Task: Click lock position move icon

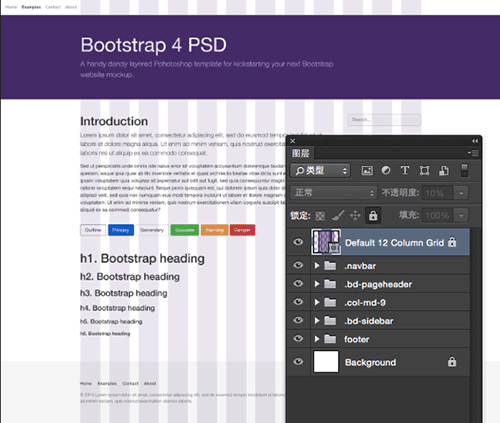Action: pyautogui.click(x=355, y=216)
